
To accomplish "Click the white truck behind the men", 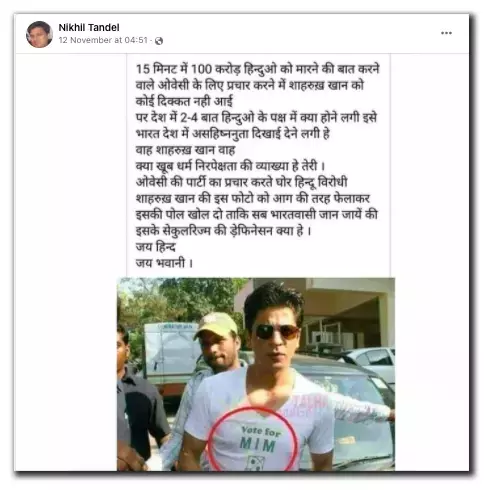I will pos(168,353).
